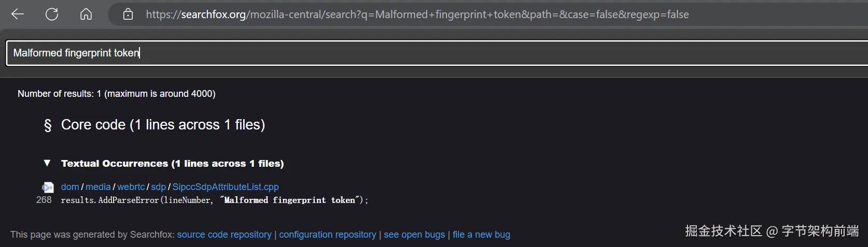Jump to line 268 result number
This screenshot has width=868, height=247.
coord(44,200)
